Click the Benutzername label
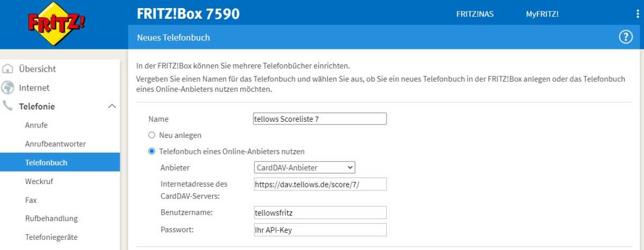Screen dimensions: 644x250 click(x=187, y=212)
